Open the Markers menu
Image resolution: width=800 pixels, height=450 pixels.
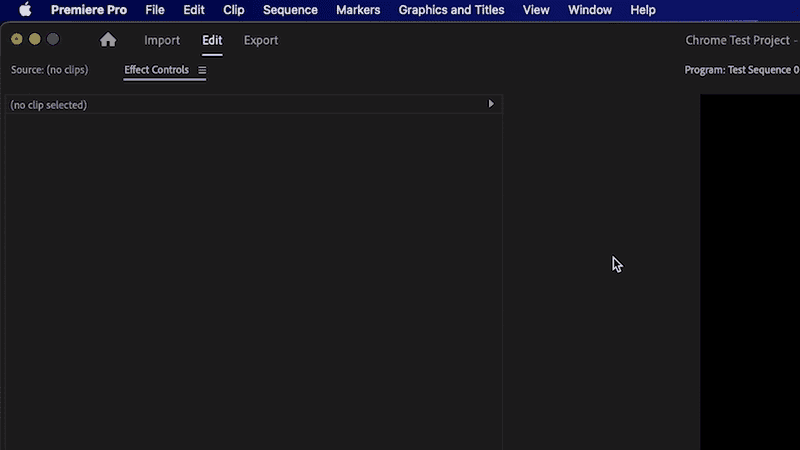[358, 10]
